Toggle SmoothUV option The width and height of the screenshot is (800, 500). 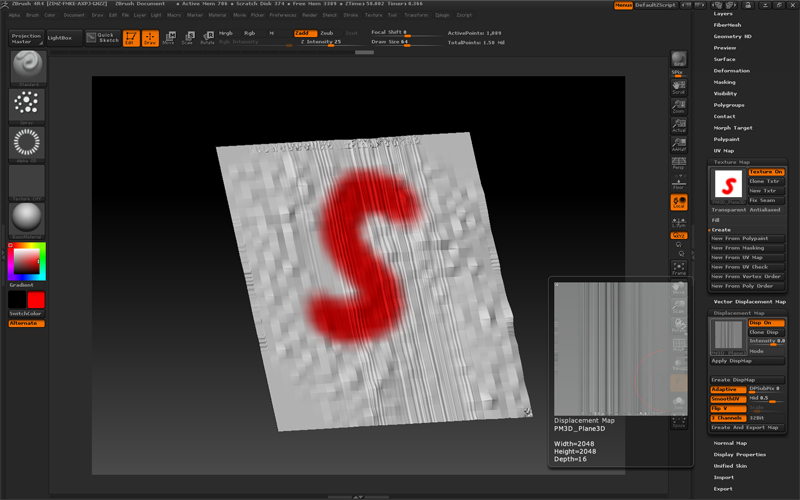click(728, 399)
